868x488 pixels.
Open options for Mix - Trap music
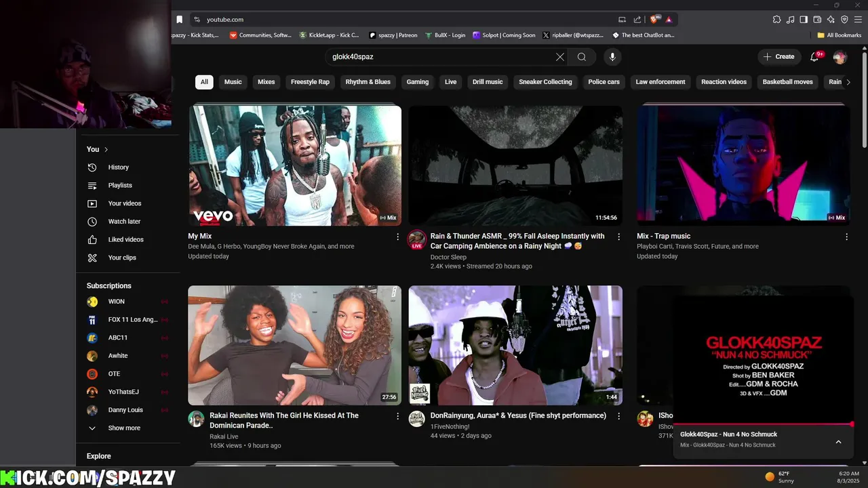click(846, 237)
